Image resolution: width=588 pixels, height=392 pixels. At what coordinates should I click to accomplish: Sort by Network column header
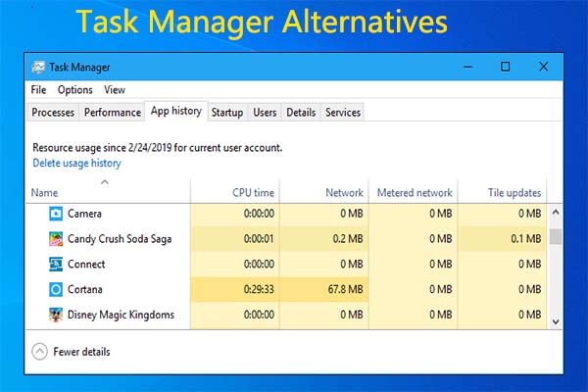click(x=324, y=192)
